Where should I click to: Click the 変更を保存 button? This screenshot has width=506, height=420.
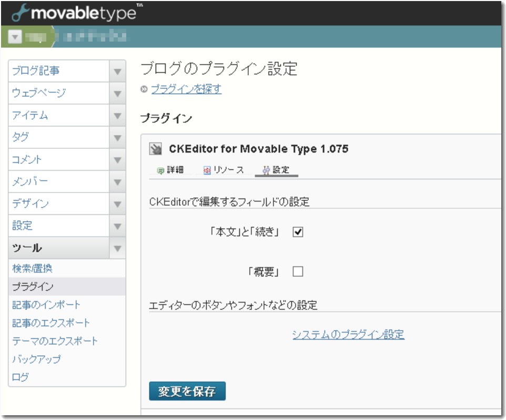click(187, 391)
